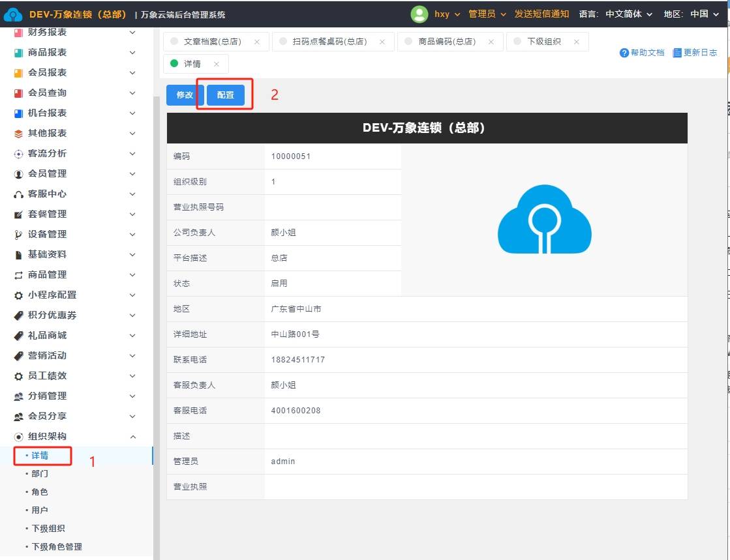Open the 语言 中文简体 dropdown
730x560 pixels.
click(628, 14)
